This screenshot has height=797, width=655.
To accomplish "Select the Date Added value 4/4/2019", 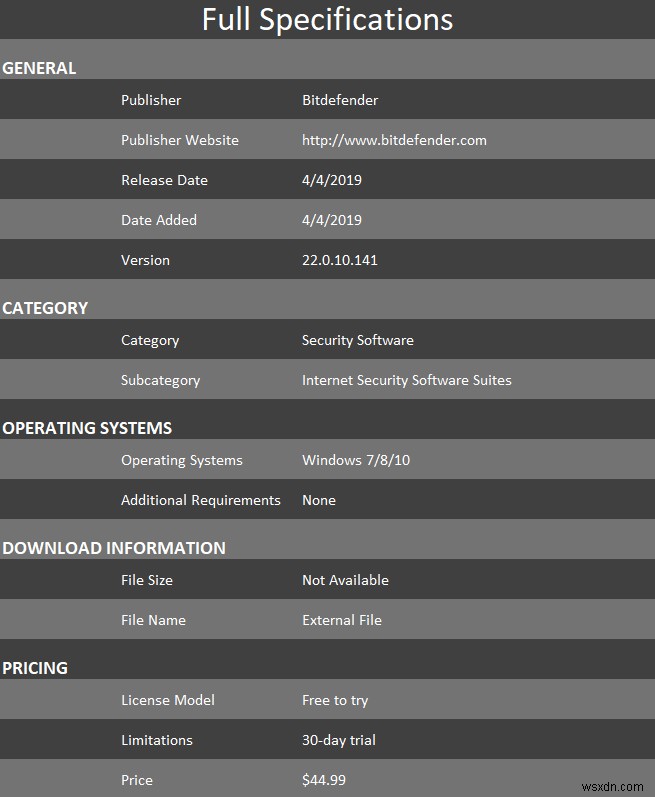I will [332, 220].
